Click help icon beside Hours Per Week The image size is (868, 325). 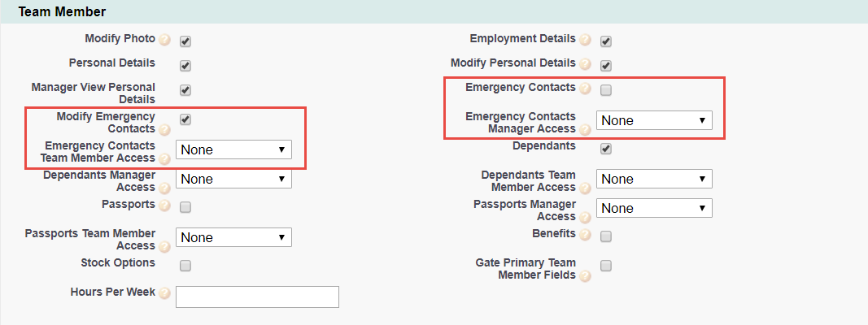164,293
